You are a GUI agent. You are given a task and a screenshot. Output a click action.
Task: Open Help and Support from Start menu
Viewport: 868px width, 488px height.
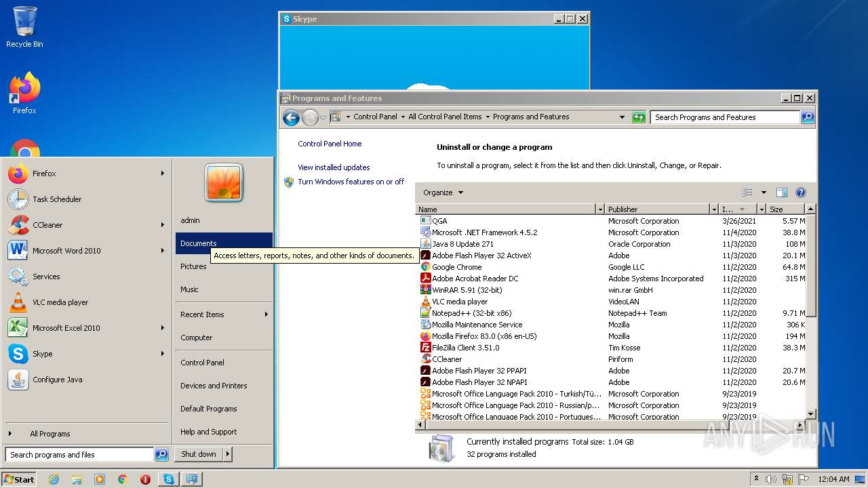224,432
